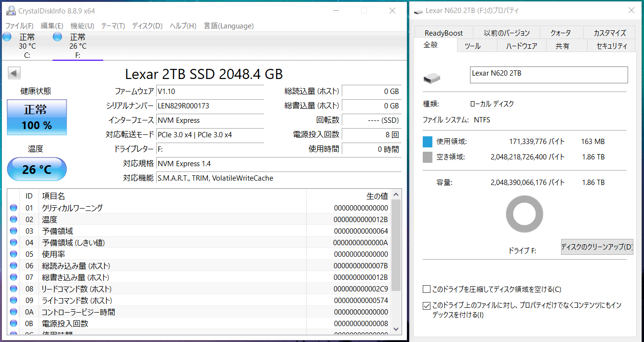The image size is (644, 342).
Task: Click the used space size '163 MB'
Action: pyautogui.click(x=593, y=142)
